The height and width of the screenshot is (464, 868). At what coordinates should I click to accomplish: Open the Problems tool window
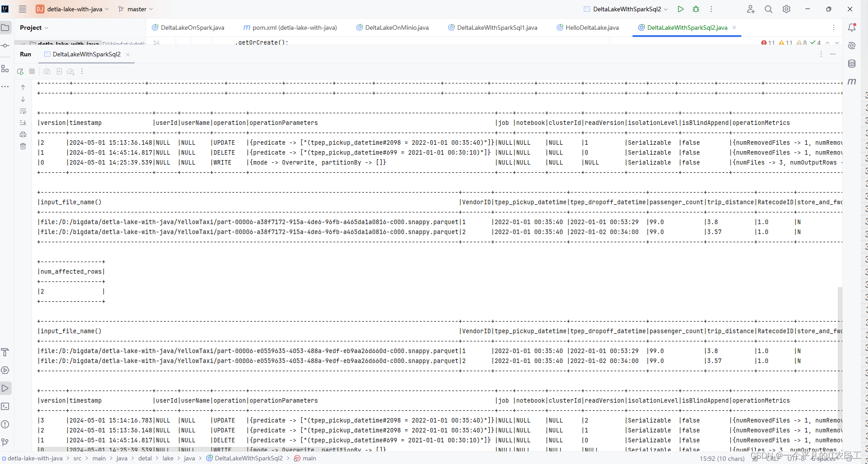tap(5, 424)
